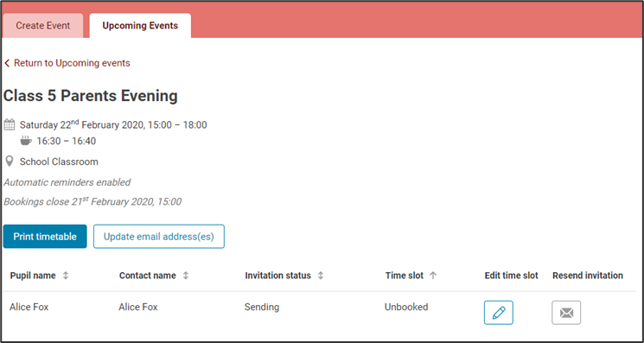The image size is (644, 343).
Task: Click the pencil edit time slot icon
Action: 498,313
